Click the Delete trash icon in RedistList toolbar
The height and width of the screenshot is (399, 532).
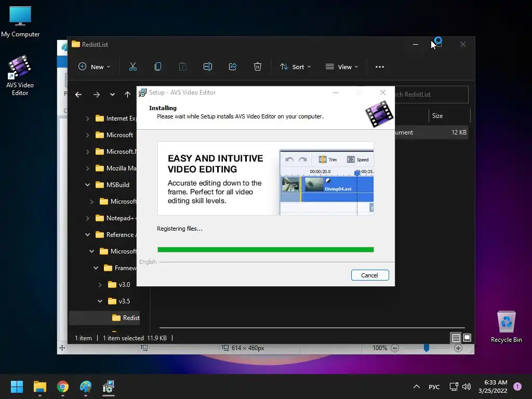tap(258, 67)
